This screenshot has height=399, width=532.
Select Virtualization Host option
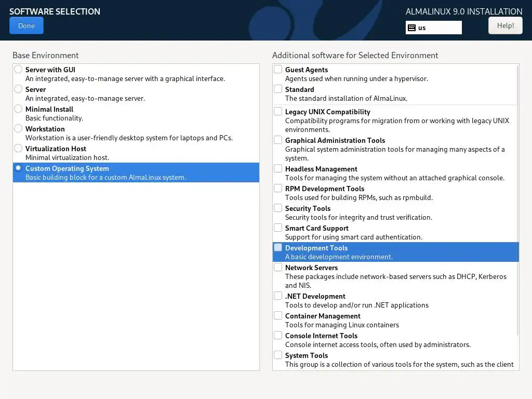(19, 149)
